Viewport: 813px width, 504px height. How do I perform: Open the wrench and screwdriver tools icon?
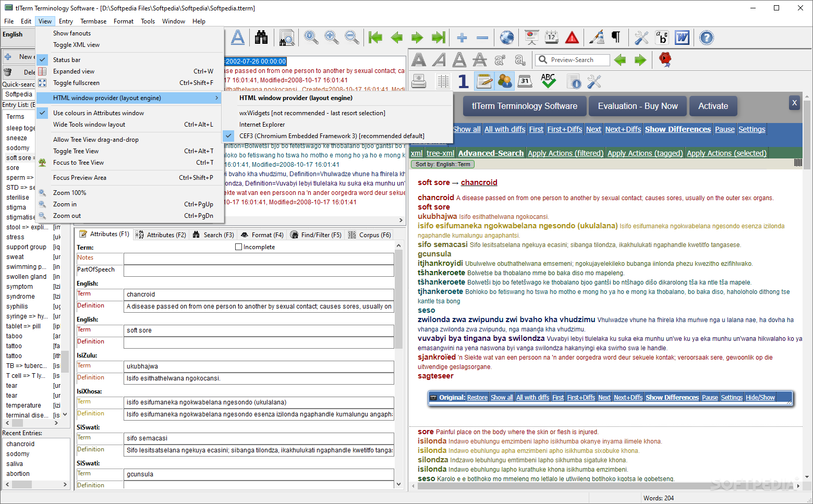[x=641, y=38]
